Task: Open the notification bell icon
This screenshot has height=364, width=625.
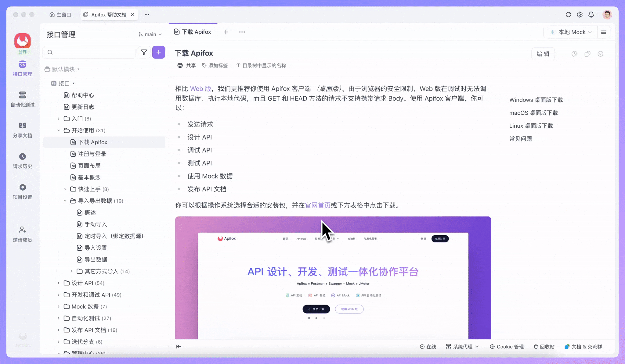Action: click(x=591, y=14)
